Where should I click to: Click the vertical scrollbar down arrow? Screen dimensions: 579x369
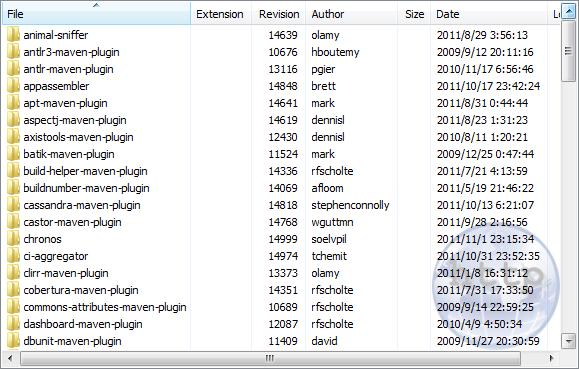[568, 341]
